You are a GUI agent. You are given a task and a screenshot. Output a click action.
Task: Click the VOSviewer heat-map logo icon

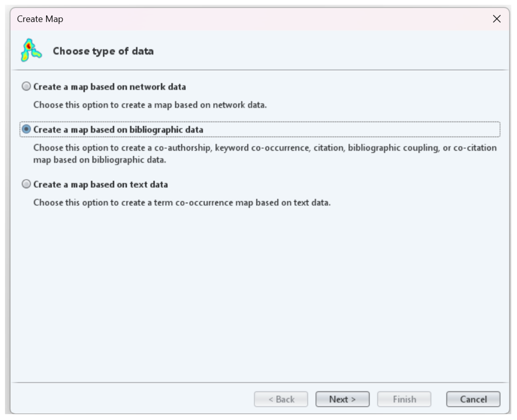[31, 50]
